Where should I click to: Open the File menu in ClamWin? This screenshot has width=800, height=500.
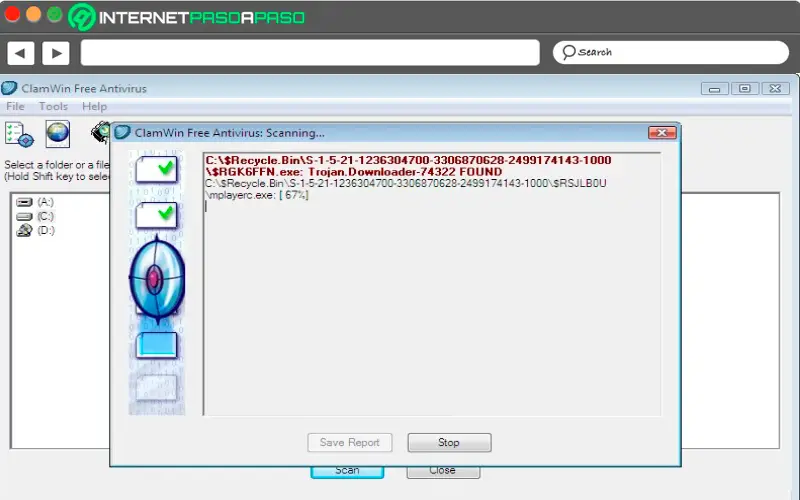pyautogui.click(x=15, y=106)
